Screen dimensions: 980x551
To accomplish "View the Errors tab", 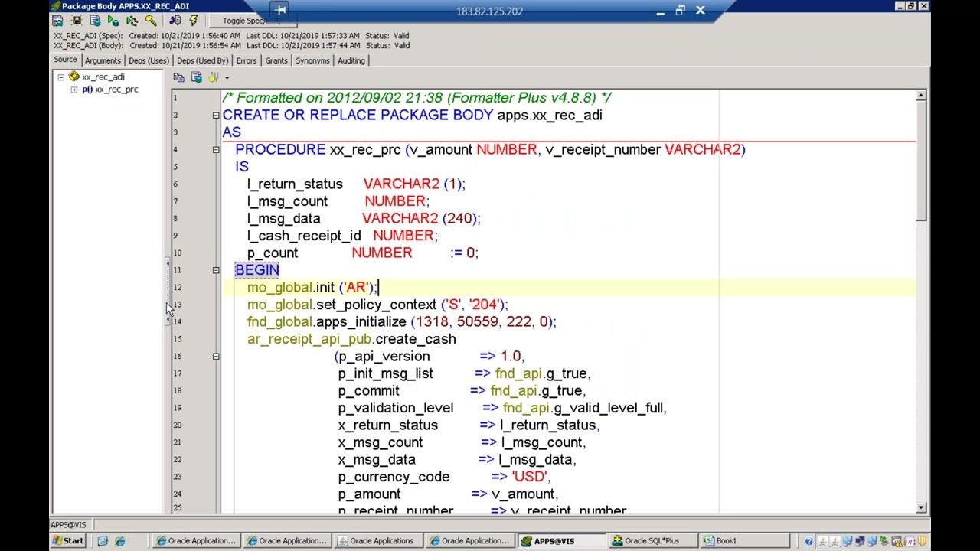I will coord(247,60).
